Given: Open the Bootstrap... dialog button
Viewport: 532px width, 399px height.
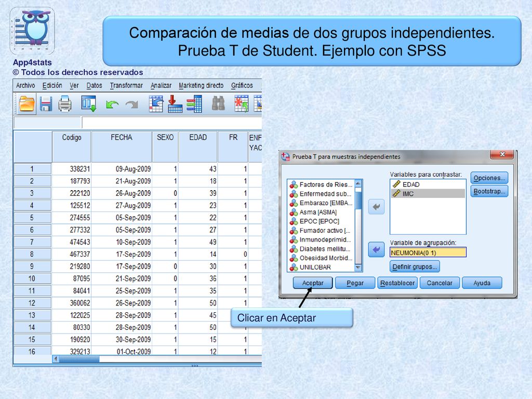Looking at the screenshot, I should point(489,191).
